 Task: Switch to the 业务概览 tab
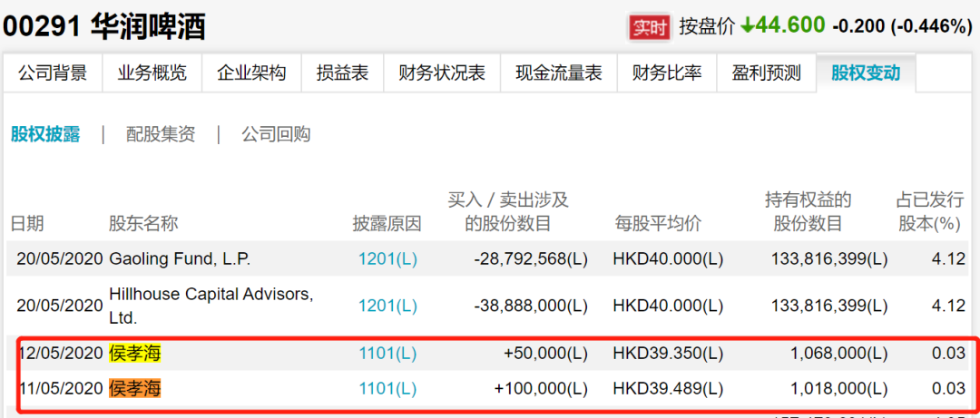pyautogui.click(x=152, y=73)
